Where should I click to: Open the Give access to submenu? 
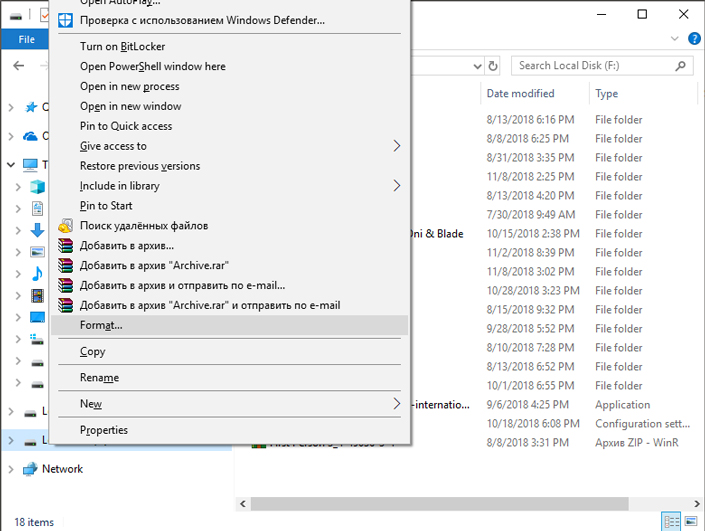[x=229, y=146]
